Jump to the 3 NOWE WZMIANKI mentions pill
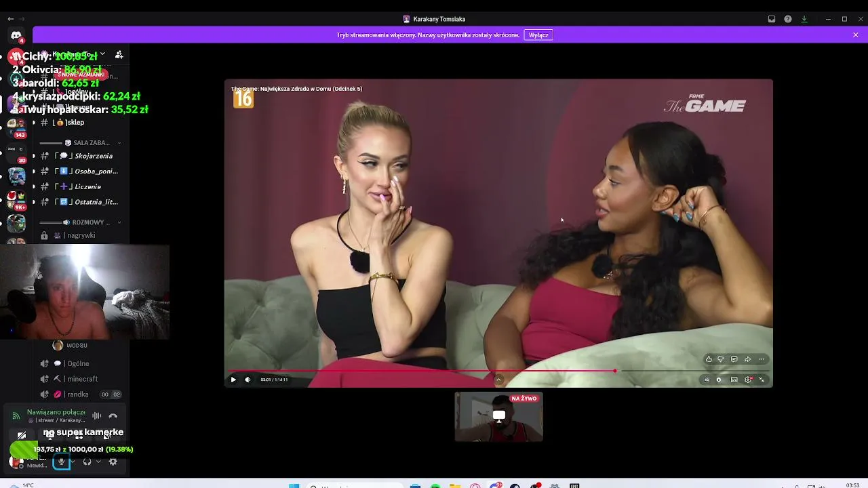 pos(81,75)
